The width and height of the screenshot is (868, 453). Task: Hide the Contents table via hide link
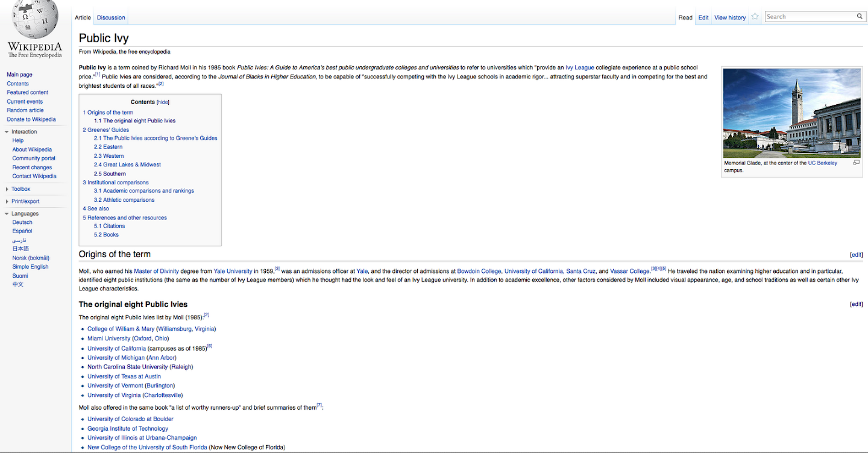click(x=163, y=102)
